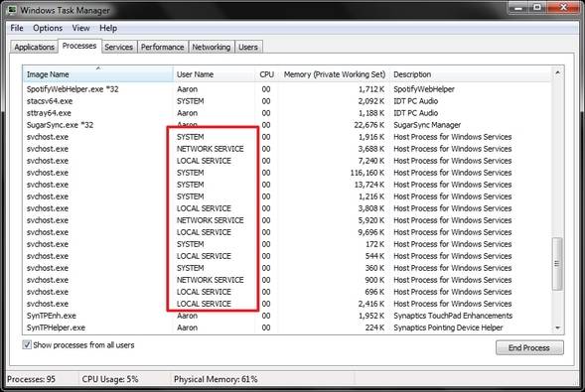Click the 22,676 K memory value

[369, 125]
